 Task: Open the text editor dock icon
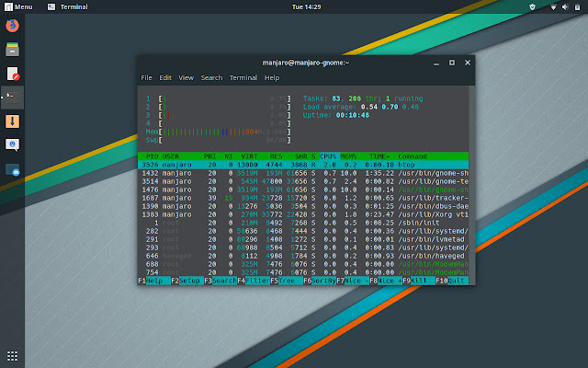pos(12,74)
